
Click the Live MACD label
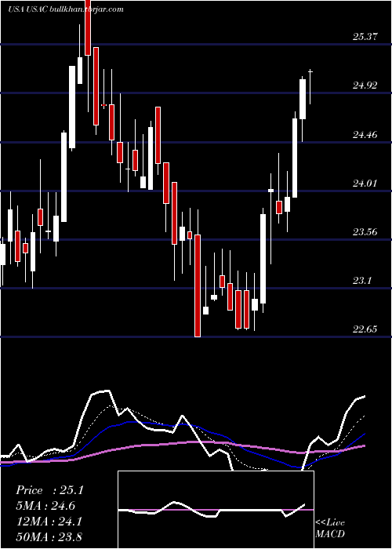tap(330, 528)
